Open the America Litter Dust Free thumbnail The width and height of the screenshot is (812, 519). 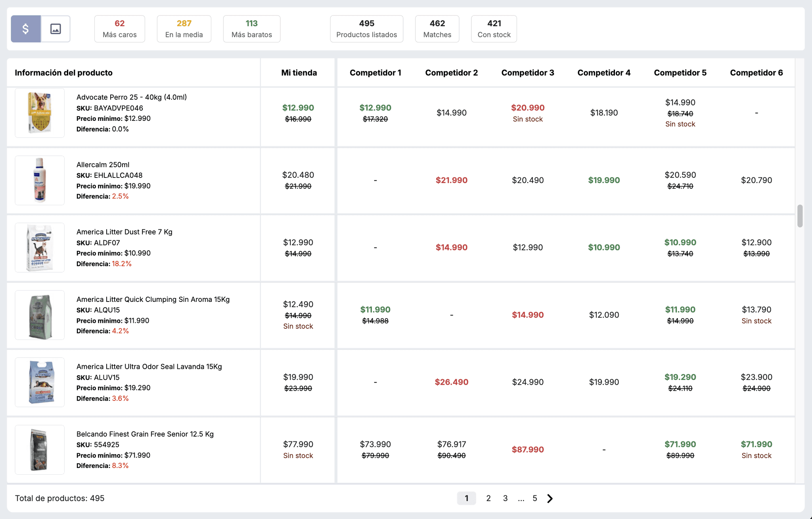point(40,248)
